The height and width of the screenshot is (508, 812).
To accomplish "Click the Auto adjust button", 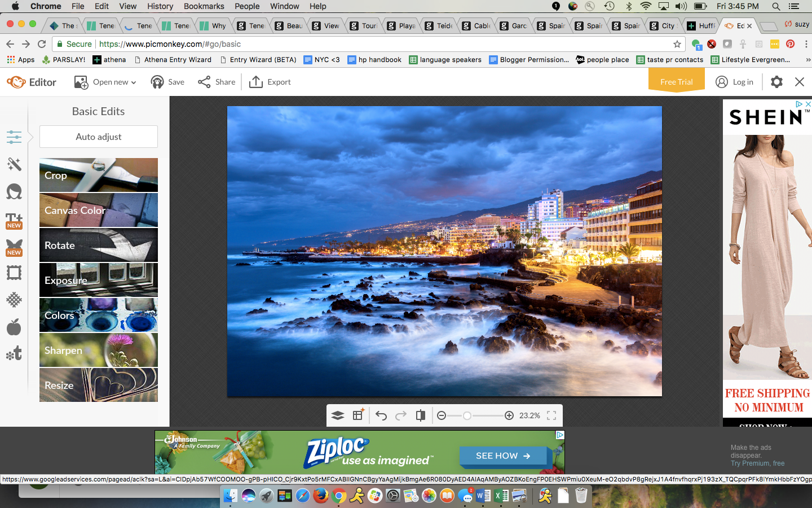I will pyautogui.click(x=99, y=137).
